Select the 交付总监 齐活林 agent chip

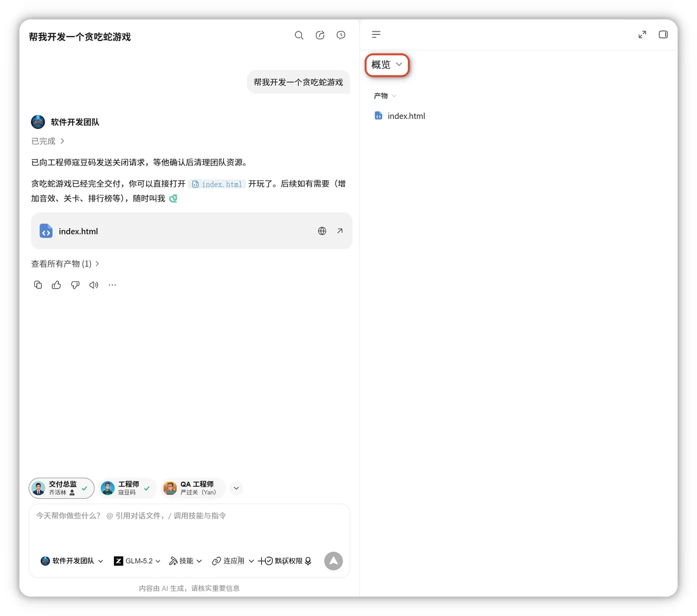[62, 488]
